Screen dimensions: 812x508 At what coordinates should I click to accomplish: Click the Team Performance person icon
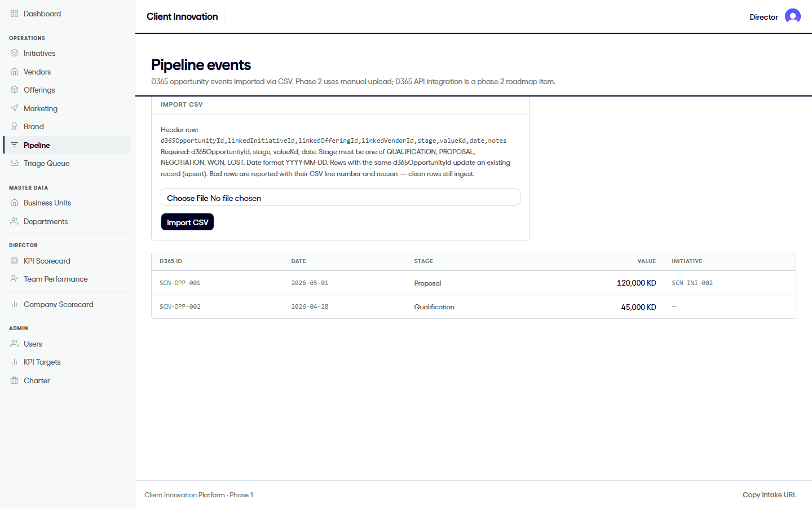pyautogui.click(x=14, y=279)
